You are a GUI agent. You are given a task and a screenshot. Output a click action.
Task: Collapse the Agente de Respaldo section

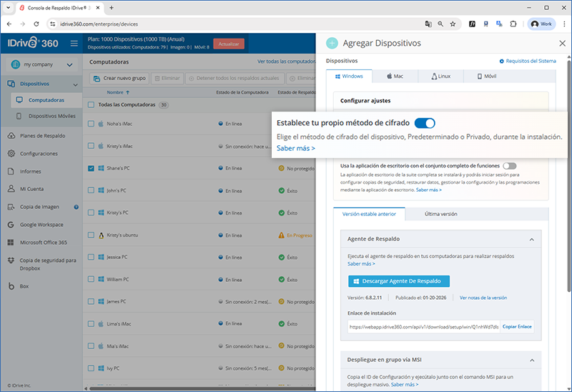[x=531, y=240]
